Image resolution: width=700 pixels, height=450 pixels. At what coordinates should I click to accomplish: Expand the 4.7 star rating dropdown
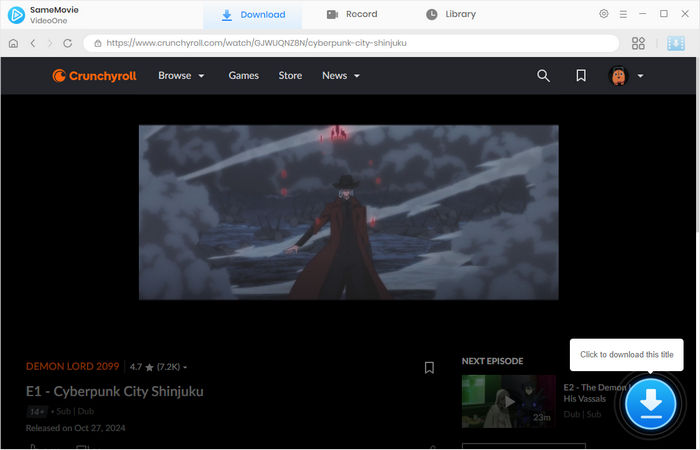pos(158,367)
